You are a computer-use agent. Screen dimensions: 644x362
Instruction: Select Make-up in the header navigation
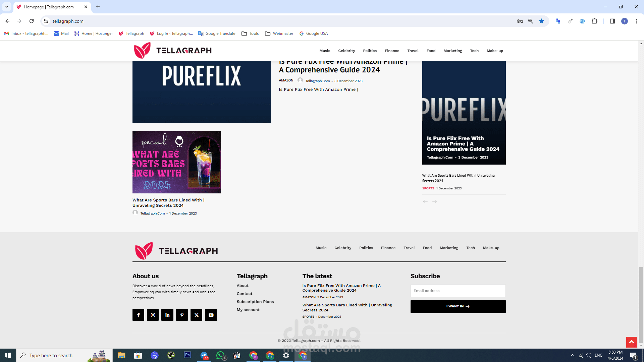pos(495,51)
